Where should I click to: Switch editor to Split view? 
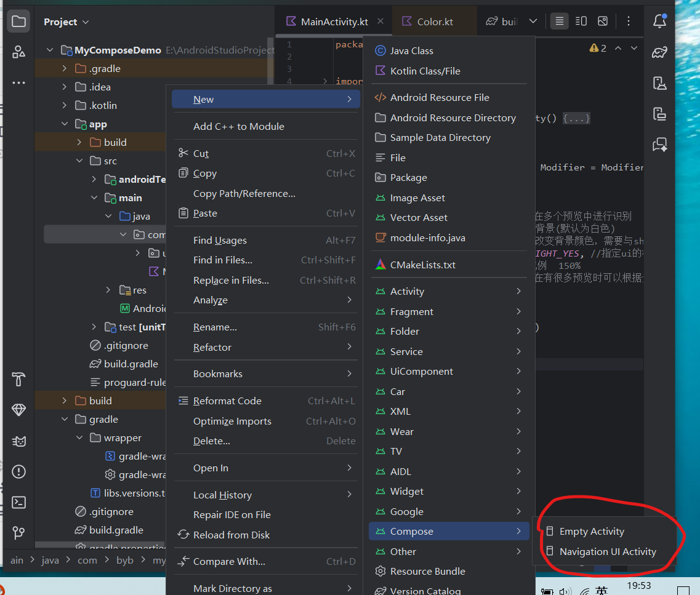pos(581,21)
